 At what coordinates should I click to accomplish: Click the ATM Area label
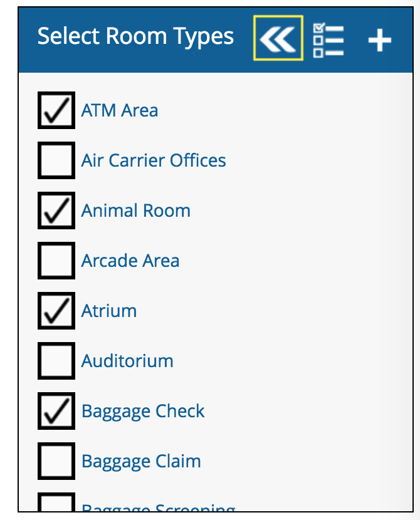tap(120, 110)
